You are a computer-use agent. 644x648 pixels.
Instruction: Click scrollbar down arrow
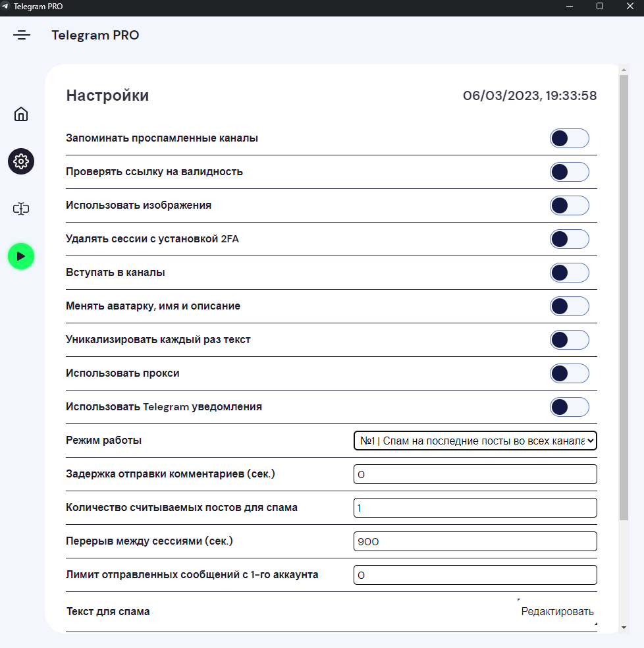pyautogui.click(x=624, y=628)
